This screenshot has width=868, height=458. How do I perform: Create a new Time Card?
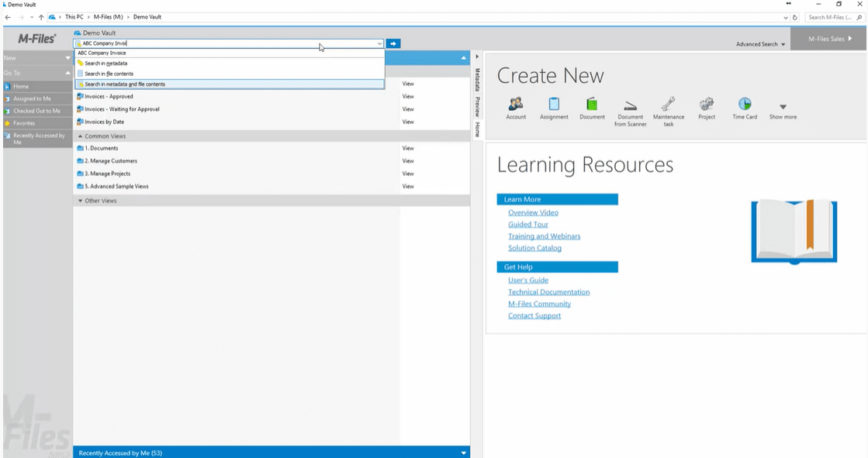point(745,105)
